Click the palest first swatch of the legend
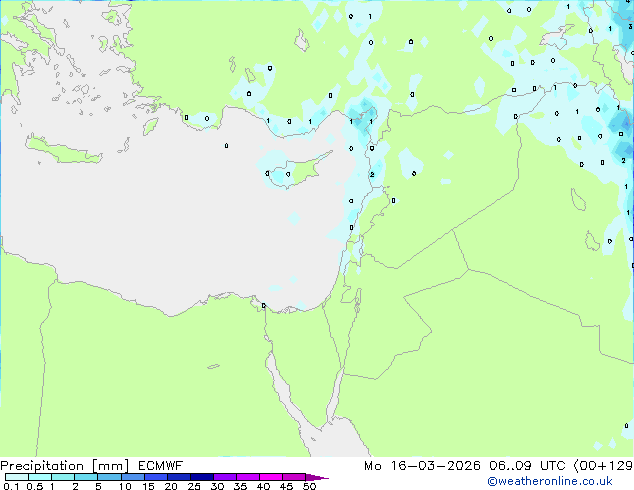The height and width of the screenshot is (490, 634). coord(17,477)
